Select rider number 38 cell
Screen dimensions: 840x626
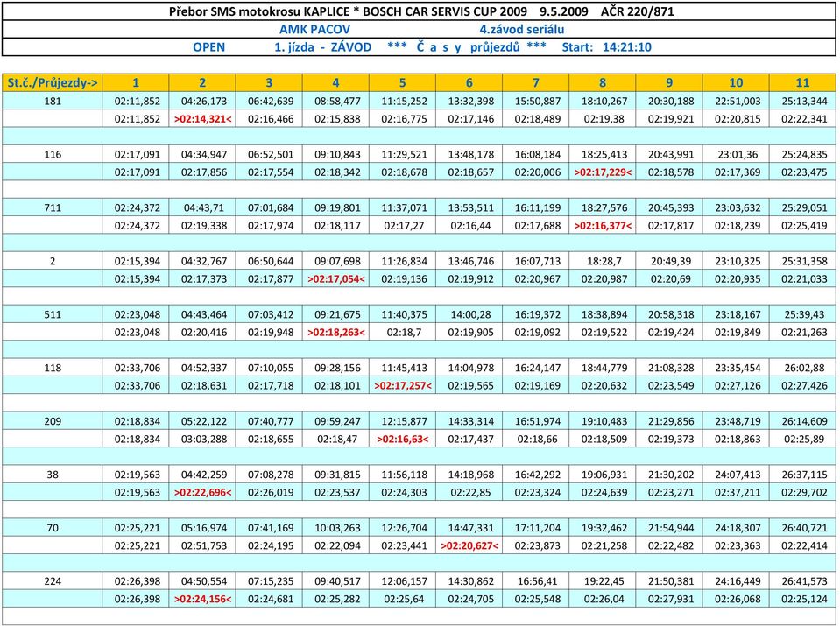click(53, 474)
